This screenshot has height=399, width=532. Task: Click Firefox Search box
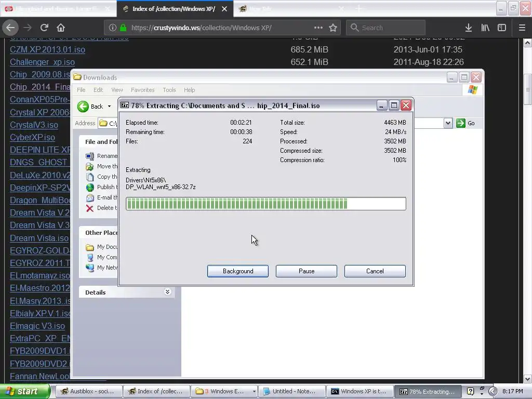click(385, 28)
